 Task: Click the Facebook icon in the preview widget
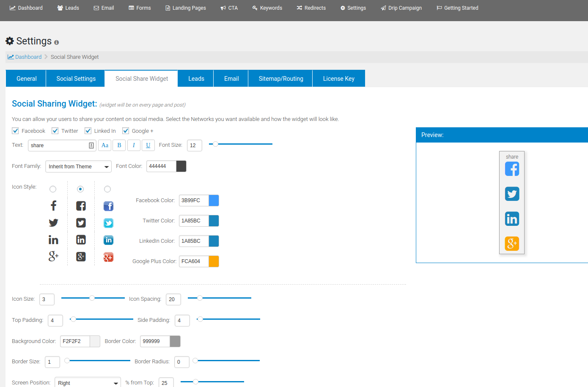pos(512,169)
